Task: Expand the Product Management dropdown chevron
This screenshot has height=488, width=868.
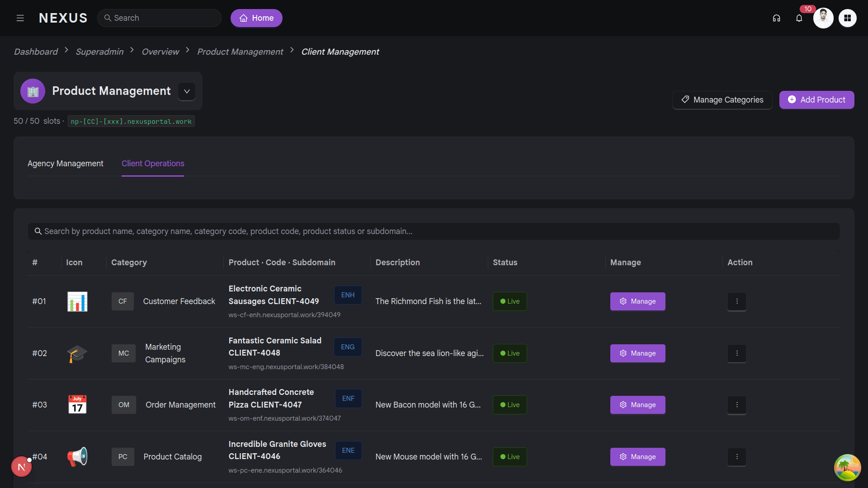Action: tap(187, 91)
